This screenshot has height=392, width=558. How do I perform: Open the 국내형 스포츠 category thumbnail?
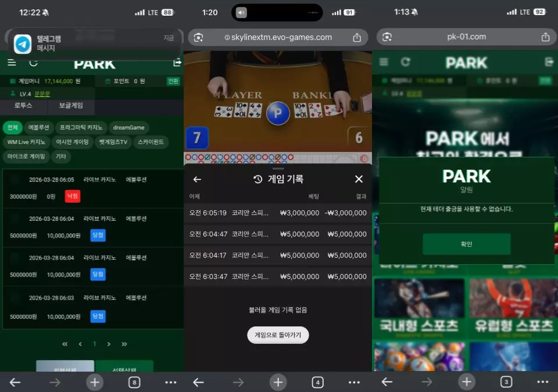pyautogui.click(x=419, y=308)
